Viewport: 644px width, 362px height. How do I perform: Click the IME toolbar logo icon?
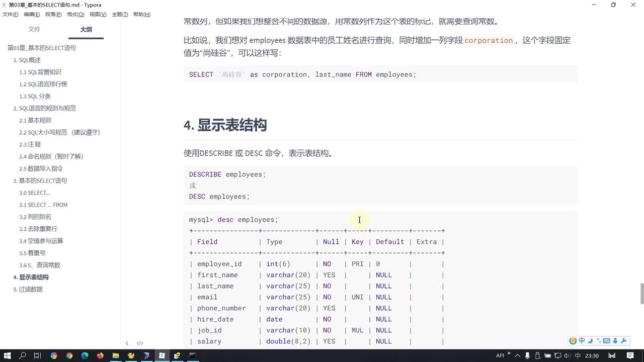pyautogui.click(x=573, y=340)
